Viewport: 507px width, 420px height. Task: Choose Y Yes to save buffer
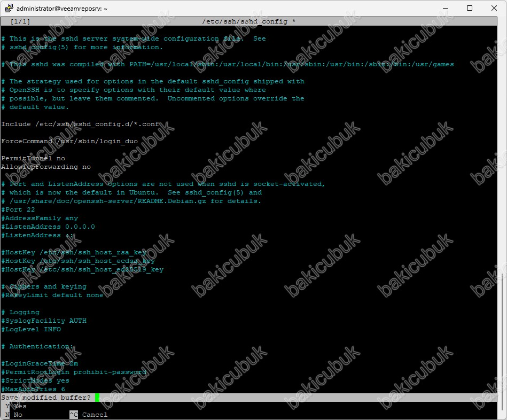coord(16,406)
